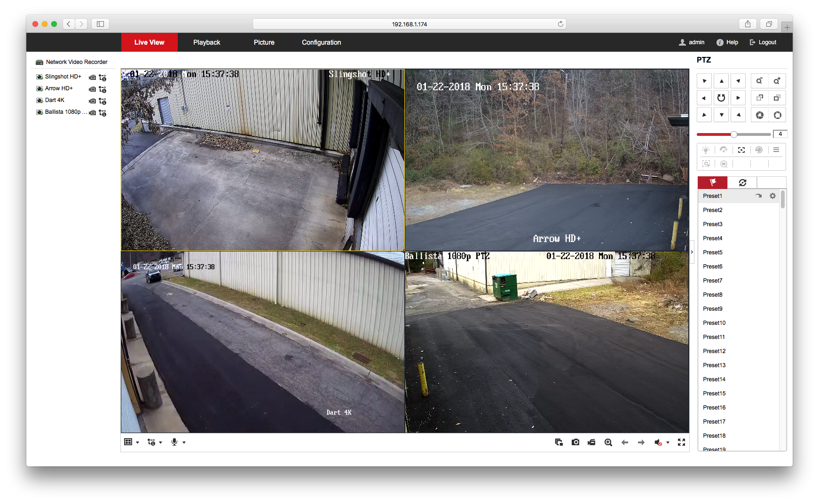Open the gear settings for Preset1
The image size is (819, 504).
tap(772, 196)
